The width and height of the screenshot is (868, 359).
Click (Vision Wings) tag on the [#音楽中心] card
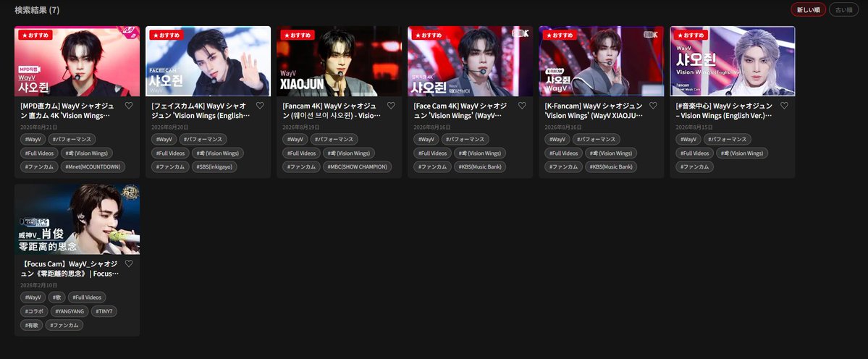[742, 153]
